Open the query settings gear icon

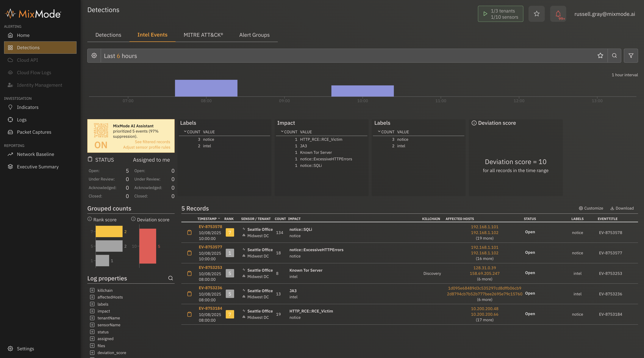(x=94, y=56)
